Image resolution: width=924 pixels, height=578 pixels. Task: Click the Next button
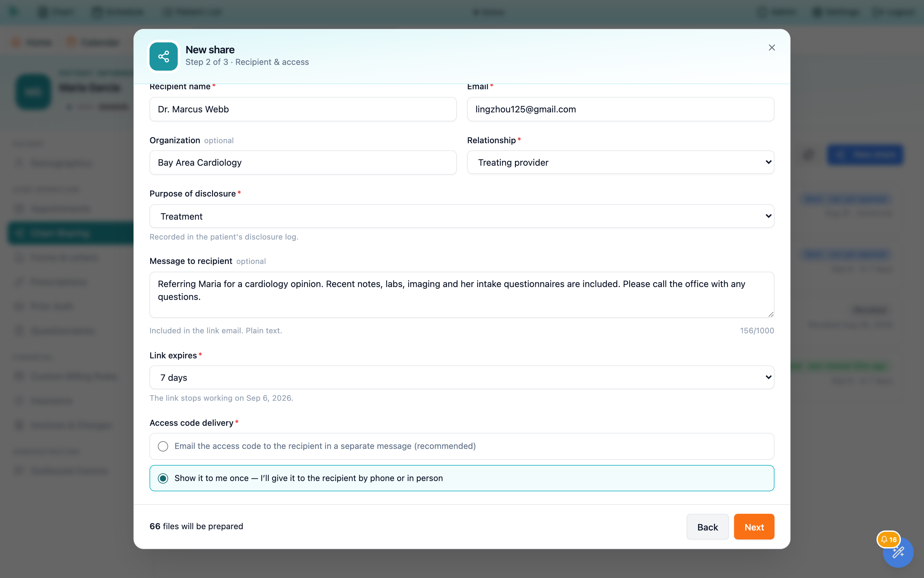coord(754,527)
